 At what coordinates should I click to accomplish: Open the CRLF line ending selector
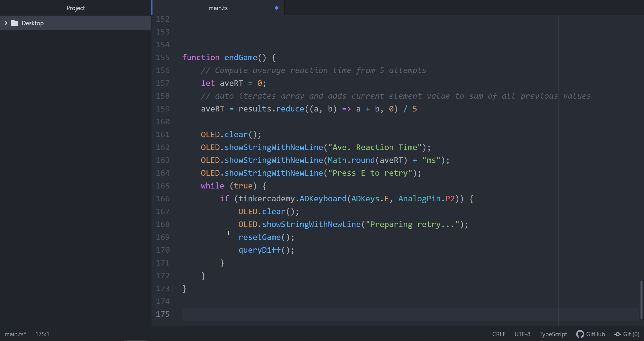(499, 334)
